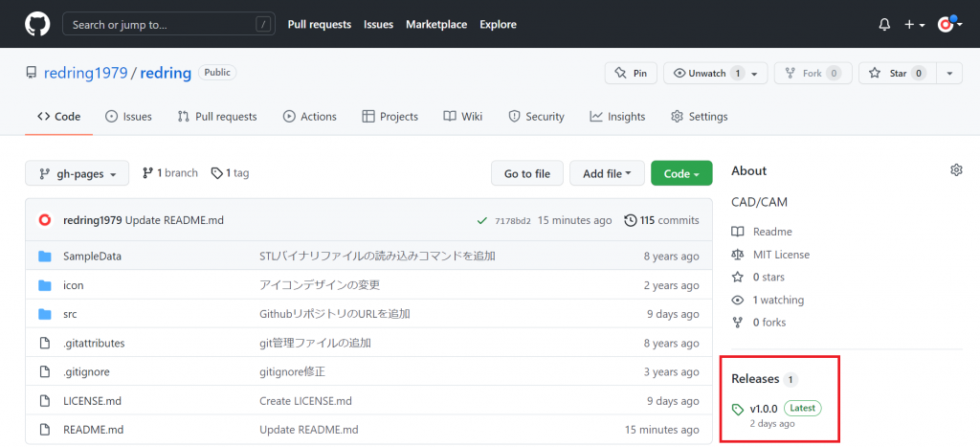Open the Insights tab
The image size is (980, 447).
click(x=617, y=116)
